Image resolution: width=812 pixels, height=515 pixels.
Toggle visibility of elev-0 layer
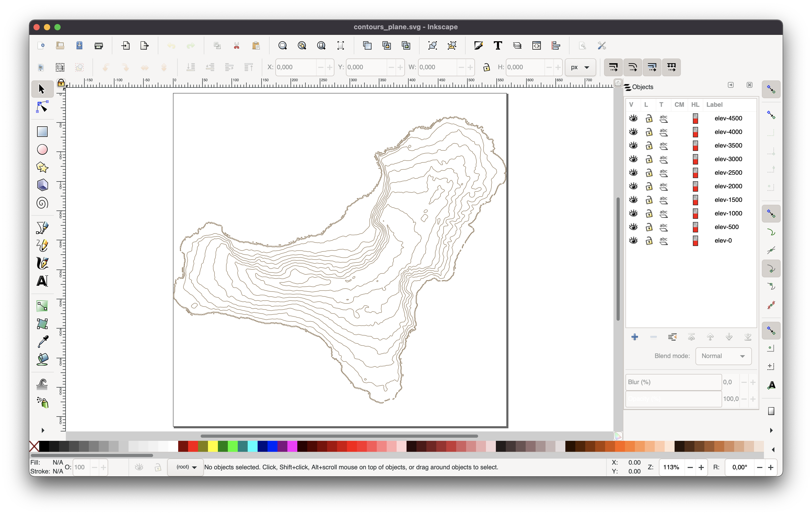tap(633, 240)
